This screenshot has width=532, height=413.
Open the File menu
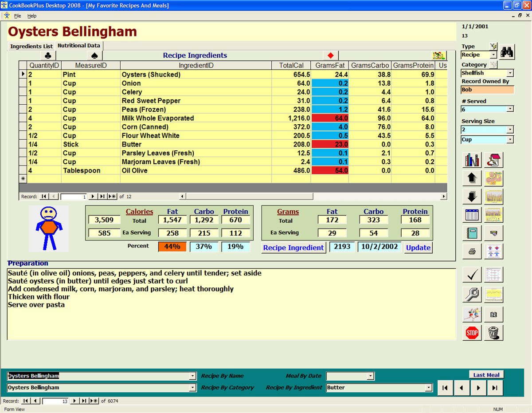pos(18,16)
